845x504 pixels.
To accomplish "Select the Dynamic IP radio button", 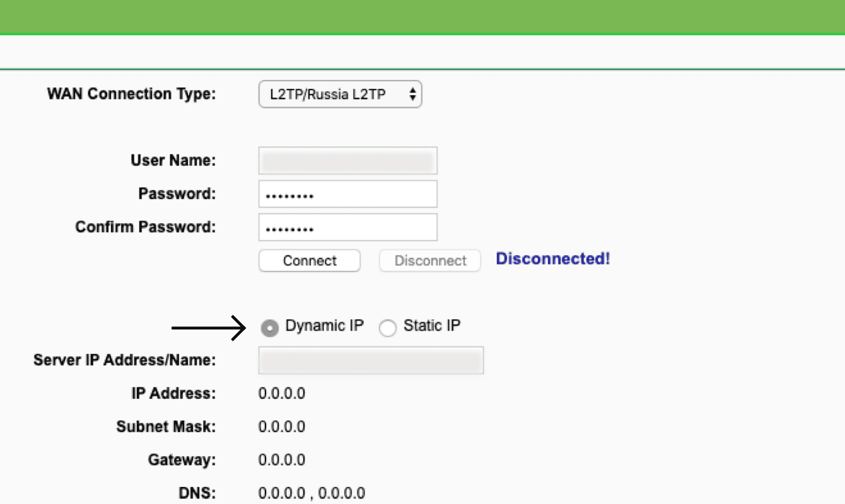I will click(x=269, y=328).
